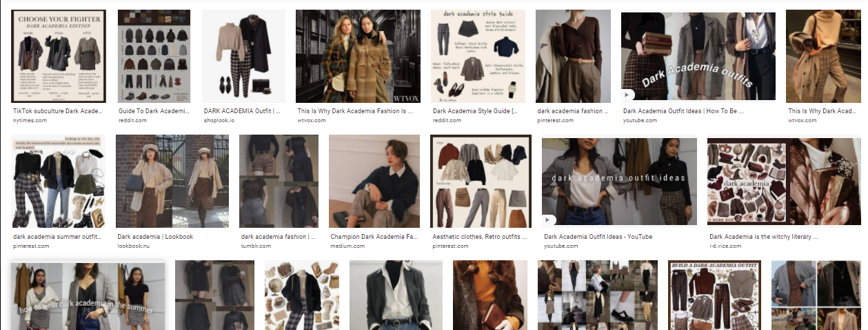Open the 'Choose Your Fighter' image thumbnail
The height and width of the screenshot is (330, 868).
59,55
